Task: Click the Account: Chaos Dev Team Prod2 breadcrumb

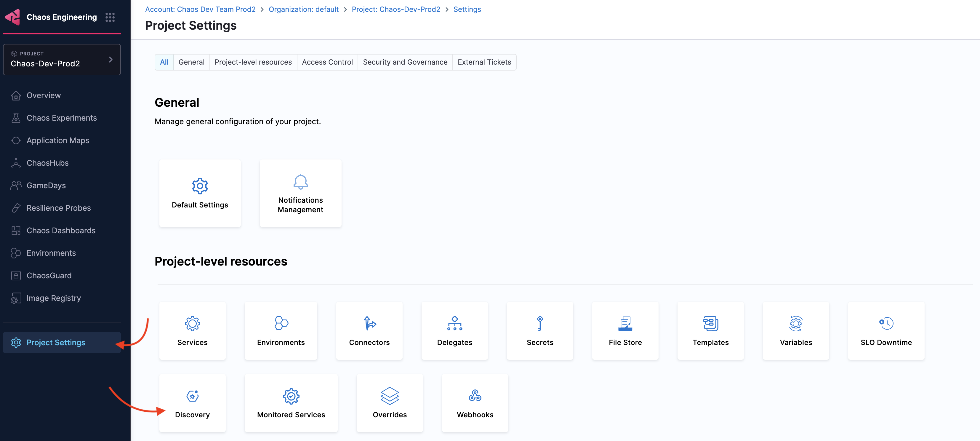Action: pos(200,9)
